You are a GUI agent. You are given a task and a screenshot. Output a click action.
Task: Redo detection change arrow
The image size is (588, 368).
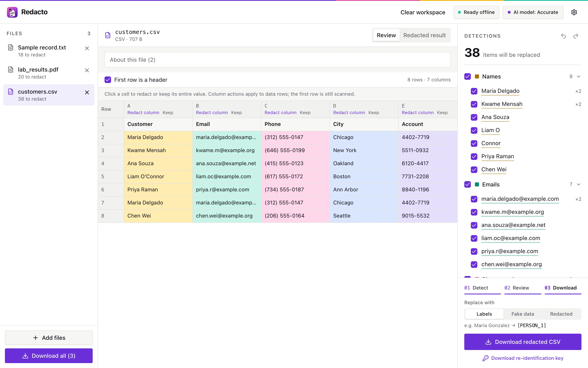576,36
